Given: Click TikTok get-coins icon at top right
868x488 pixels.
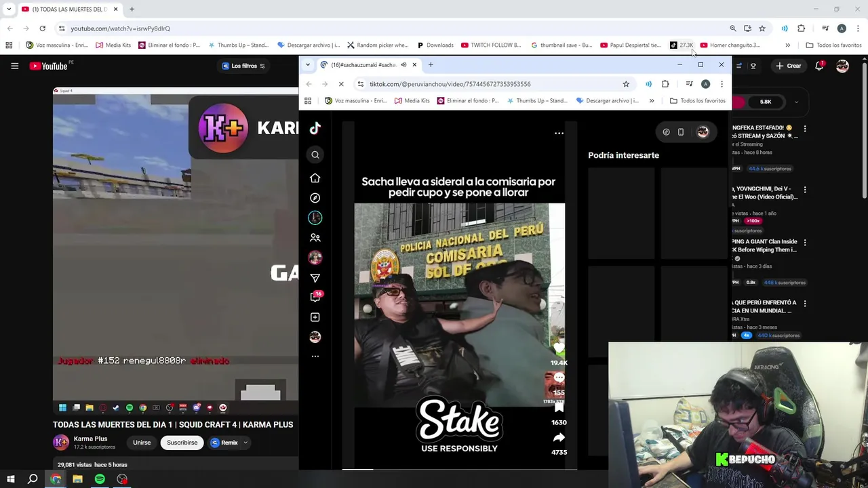Looking at the screenshot, I should coord(666,132).
